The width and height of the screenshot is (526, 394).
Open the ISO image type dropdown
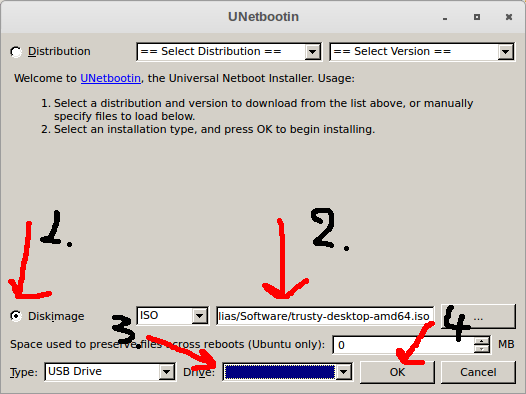(x=172, y=316)
